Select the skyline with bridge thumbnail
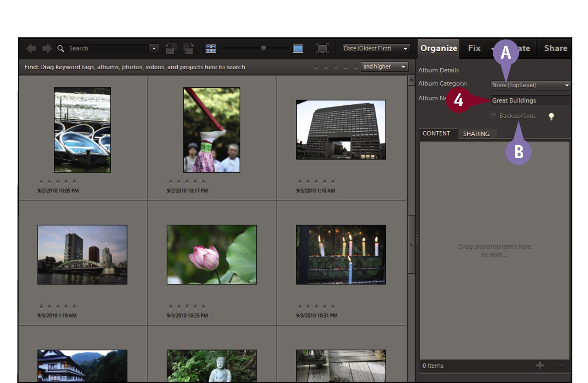Viewport: 588px width, 383px height. pyautogui.click(x=83, y=255)
